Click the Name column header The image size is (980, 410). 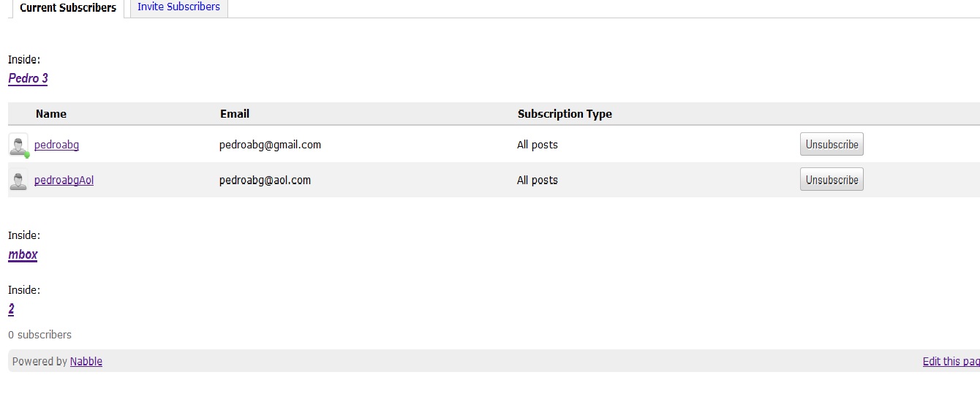tap(51, 114)
